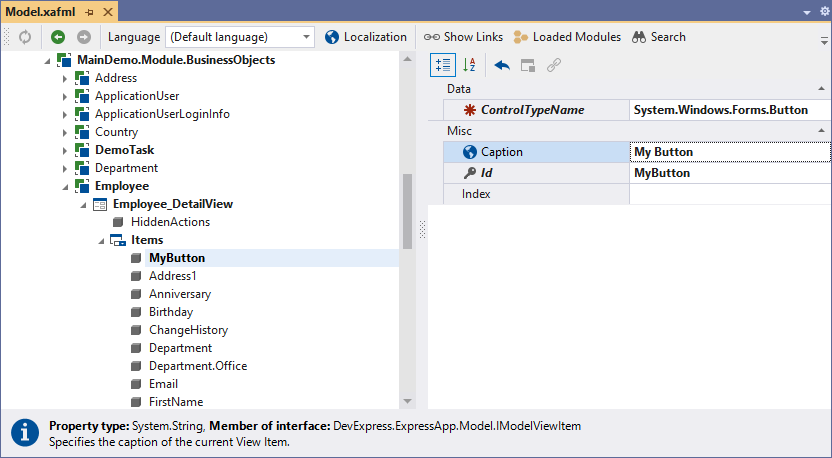This screenshot has width=832, height=458.
Task: Select the Index property label
Action: coord(476,194)
